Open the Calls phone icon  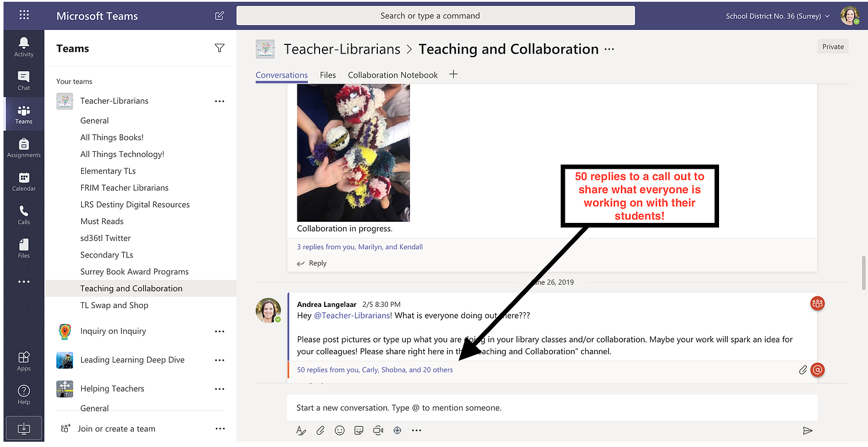point(24,214)
